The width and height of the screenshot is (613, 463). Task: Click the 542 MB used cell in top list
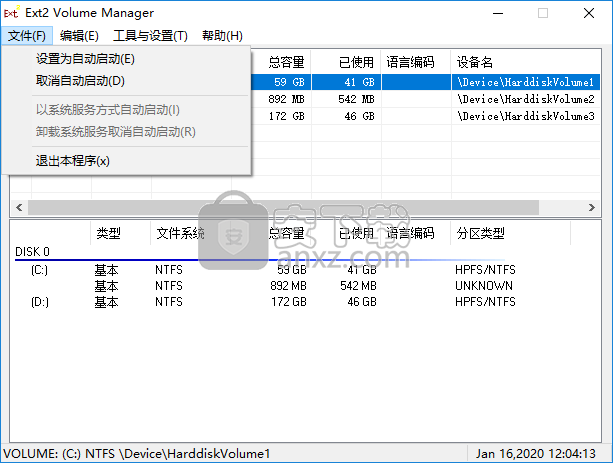tap(356, 99)
